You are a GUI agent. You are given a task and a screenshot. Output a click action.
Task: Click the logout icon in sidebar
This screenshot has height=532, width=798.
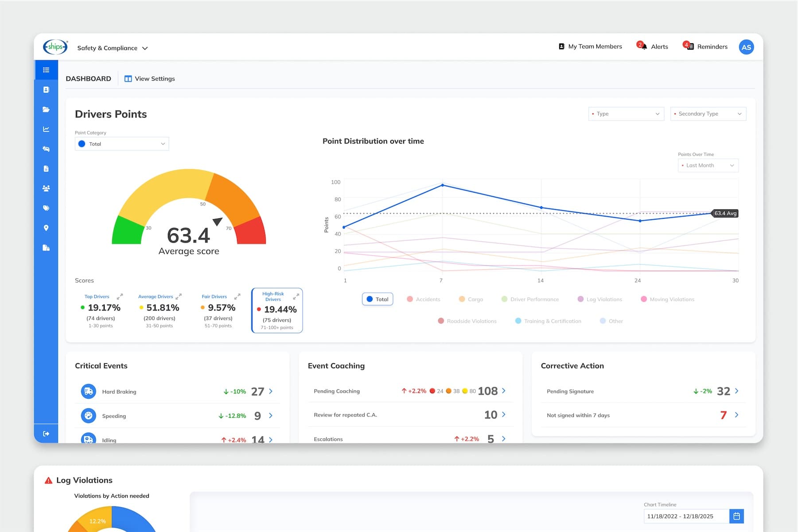[x=46, y=434]
